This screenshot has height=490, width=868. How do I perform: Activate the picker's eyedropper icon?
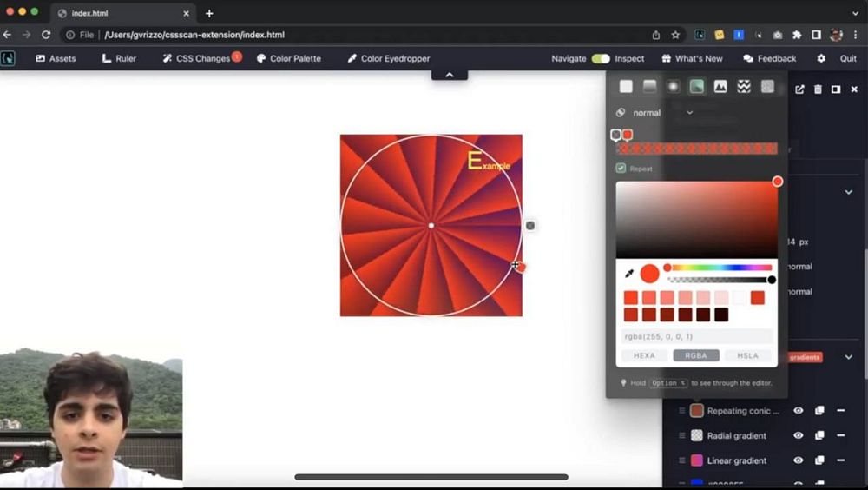pyautogui.click(x=628, y=274)
